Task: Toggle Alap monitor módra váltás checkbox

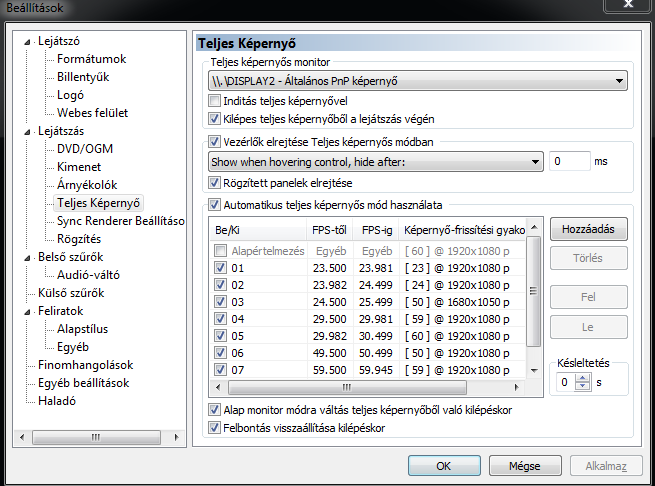Action: pyautogui.click(x=214, y=410)
